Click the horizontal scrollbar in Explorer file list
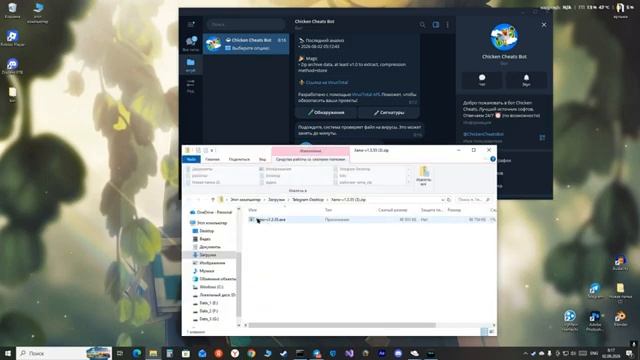 pos(342,325)
